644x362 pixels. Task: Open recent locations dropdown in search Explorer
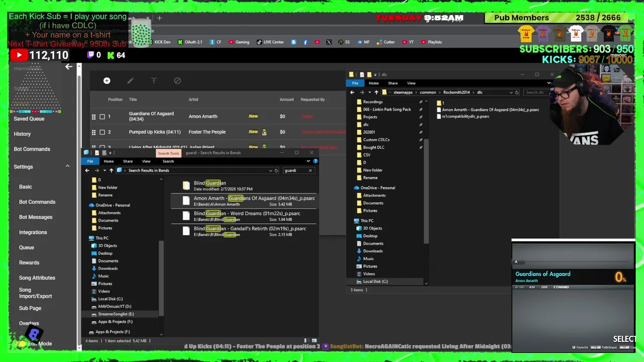click(104, 170)
